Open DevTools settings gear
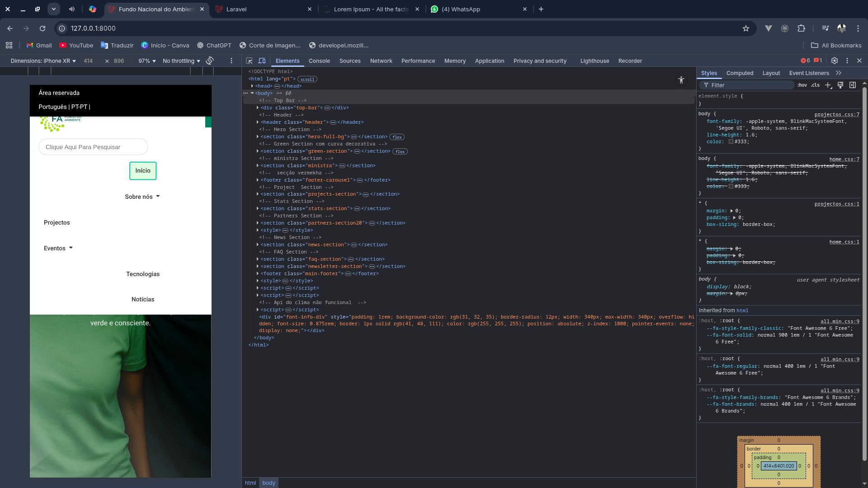 tap(835, 61)
